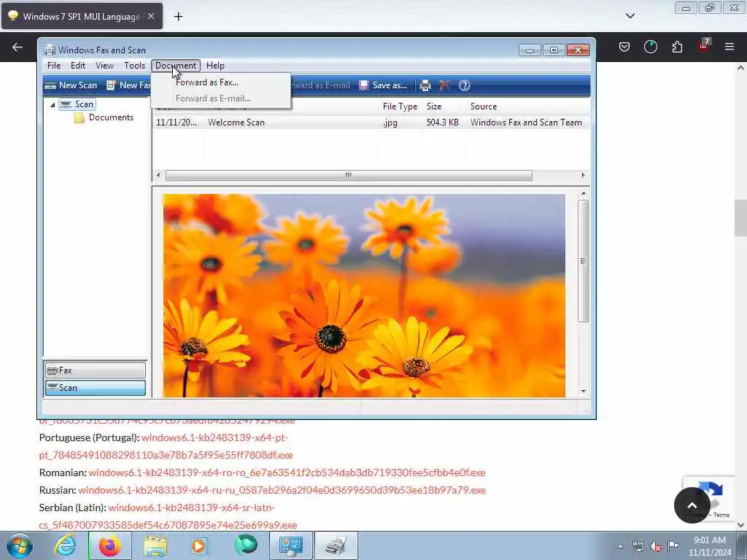Click left arrow of list scrollbar
This screenshot has height=560, width=747.
(158, 175)
